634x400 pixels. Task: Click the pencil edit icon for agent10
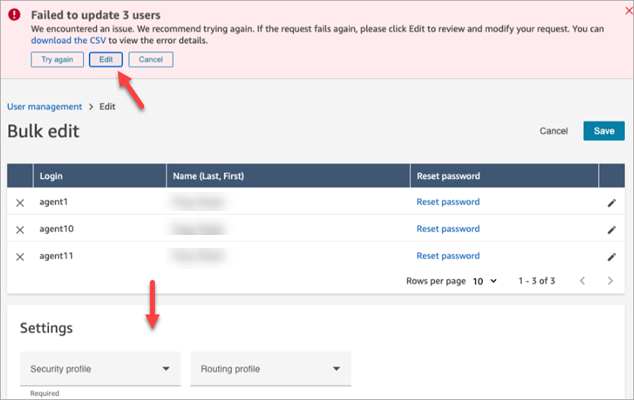click(611, 229)
